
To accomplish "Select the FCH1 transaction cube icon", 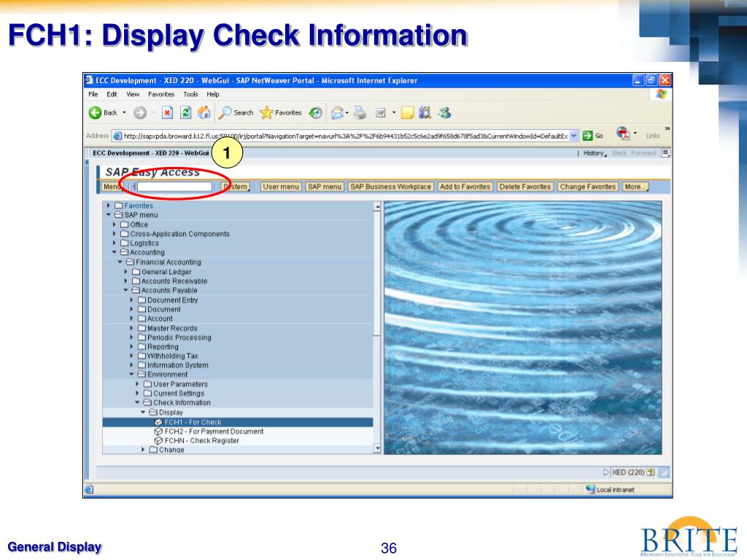I will tap(158, 422).
